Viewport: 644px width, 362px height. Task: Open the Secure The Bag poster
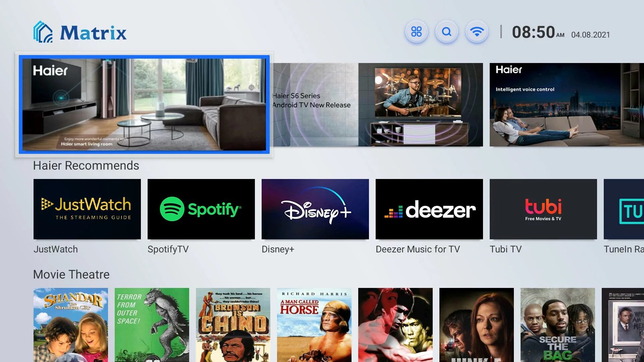point(558,324)
